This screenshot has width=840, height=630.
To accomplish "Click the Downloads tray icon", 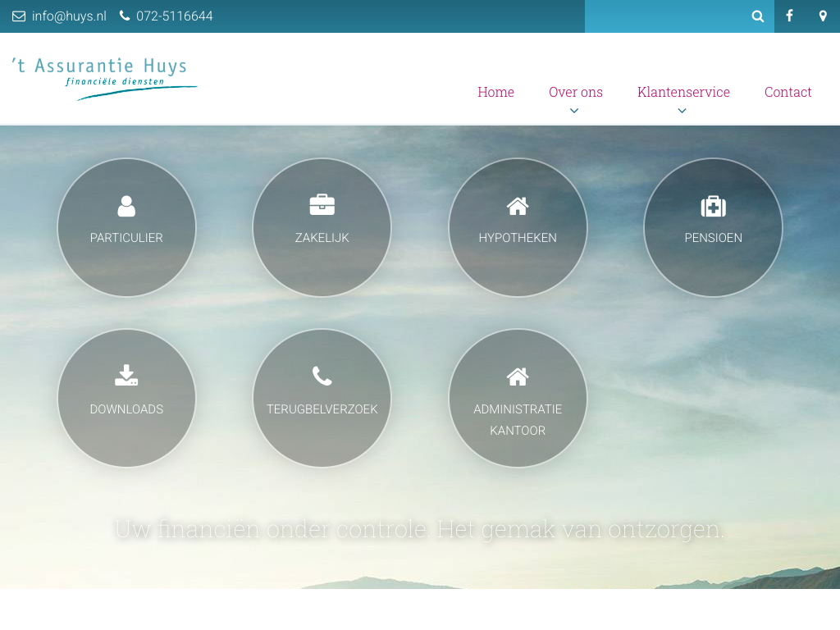I will tap(126, 376).
